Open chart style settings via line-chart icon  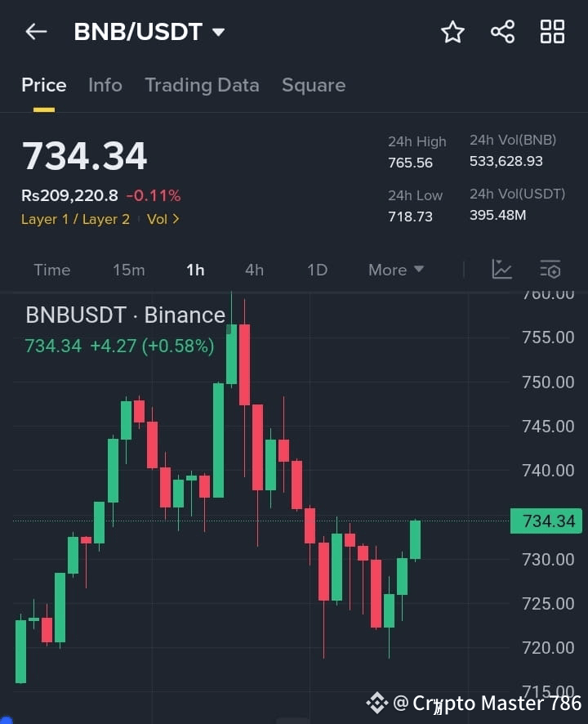pyautogui.click(x=501, y=270)
